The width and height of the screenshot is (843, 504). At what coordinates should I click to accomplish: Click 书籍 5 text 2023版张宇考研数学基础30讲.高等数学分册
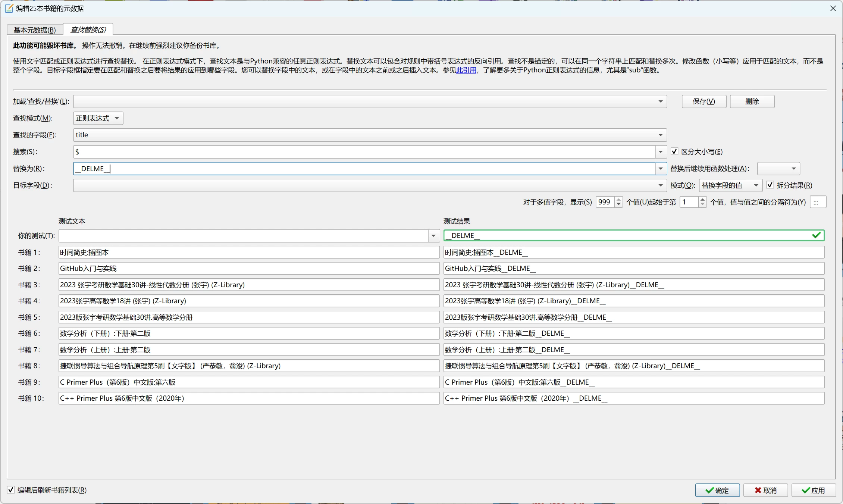[x=249, y=317]
